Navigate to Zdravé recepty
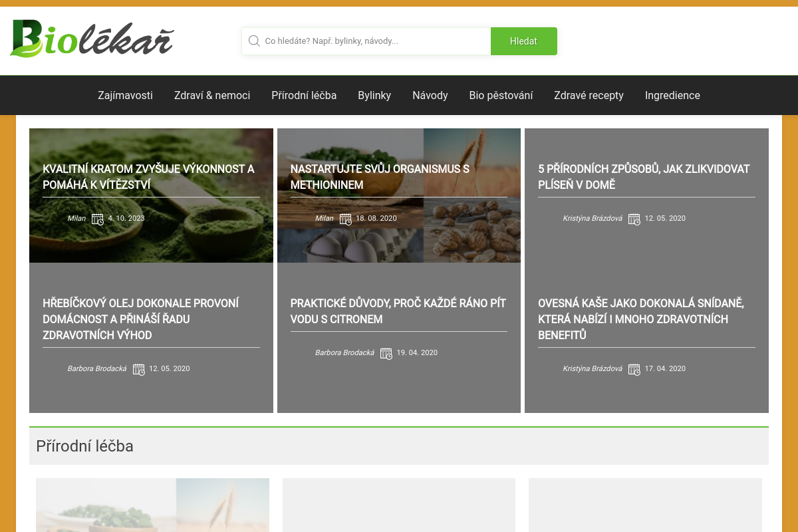Screen dimensions: 798x532 click(x=589, y=95)
